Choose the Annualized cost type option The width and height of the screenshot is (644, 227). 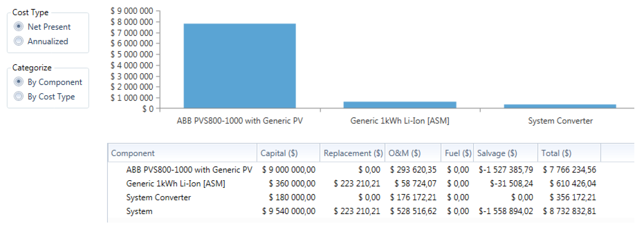(19, 41)
